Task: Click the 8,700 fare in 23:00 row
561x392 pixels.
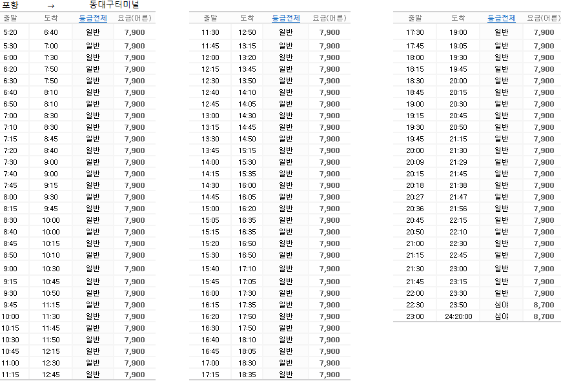Action: tap(544, 316)
